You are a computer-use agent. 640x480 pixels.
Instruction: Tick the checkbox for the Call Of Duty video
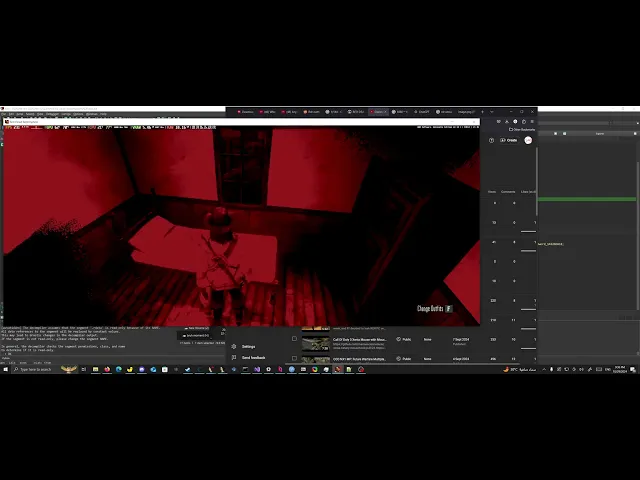pyautogui.click(x=294, y=339)
